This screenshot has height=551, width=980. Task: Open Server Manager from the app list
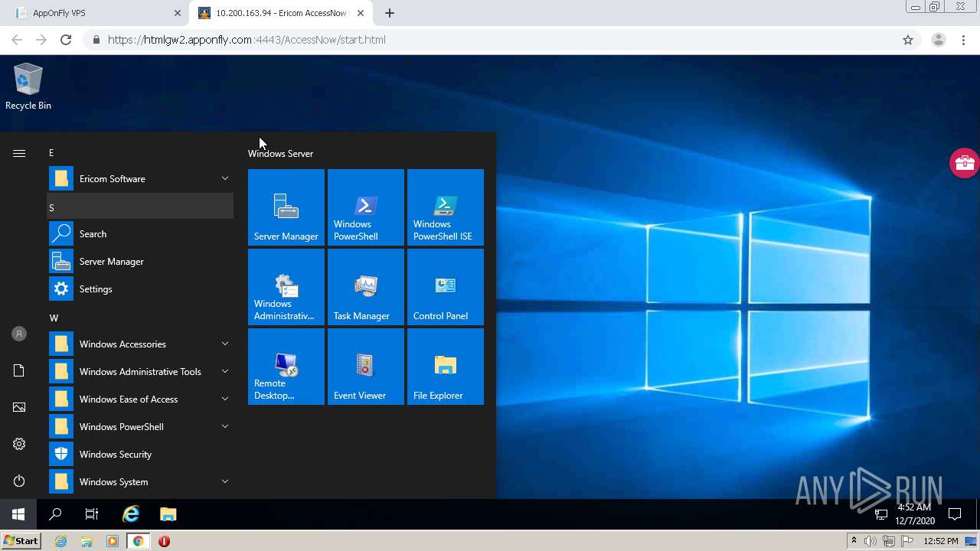[141, 262]
